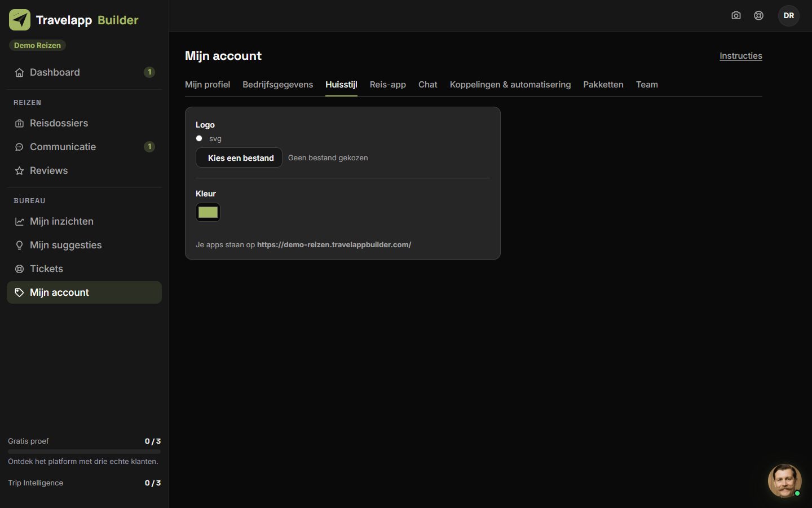Go to Tickets in the sidebar
The image size is (812, 508).
84,269
